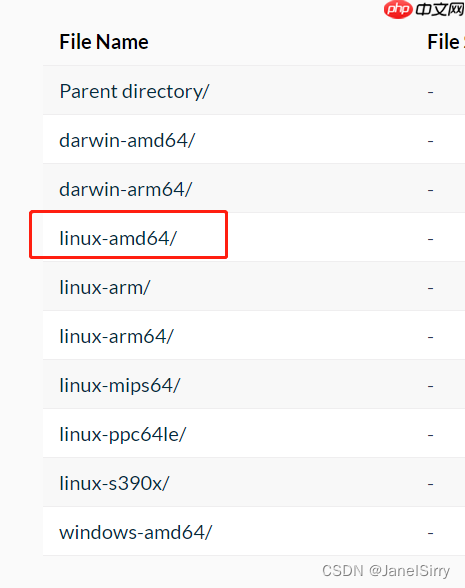Image resolution: width=465 pixels, height=588 pixels.
Task: Click the size dash in windows-amd64 row
Action: [430, 533]
